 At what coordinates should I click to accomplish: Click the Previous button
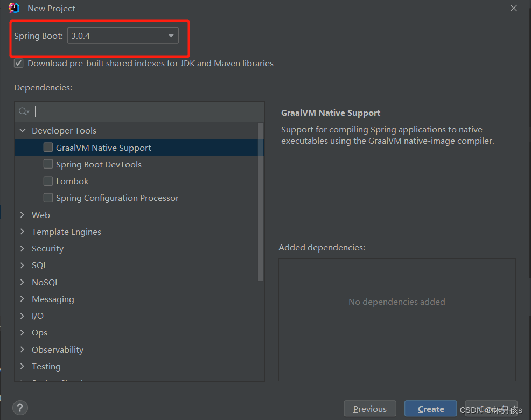[370, 409]
